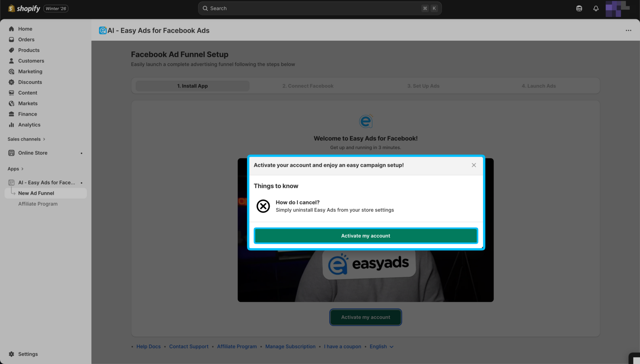Screen dimensions: 640x364
Task: Open the Finance section
Action: [x=27, y=114]
